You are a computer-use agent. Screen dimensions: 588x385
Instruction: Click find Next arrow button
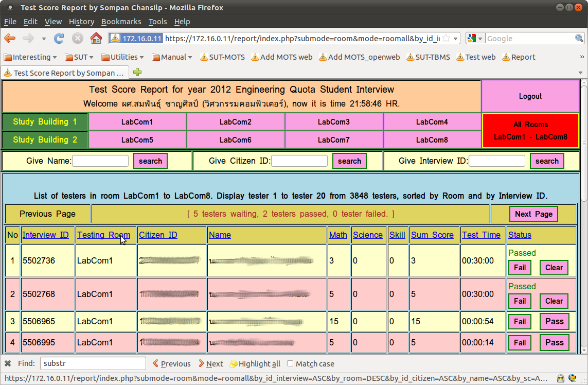[x=211, y=363]
